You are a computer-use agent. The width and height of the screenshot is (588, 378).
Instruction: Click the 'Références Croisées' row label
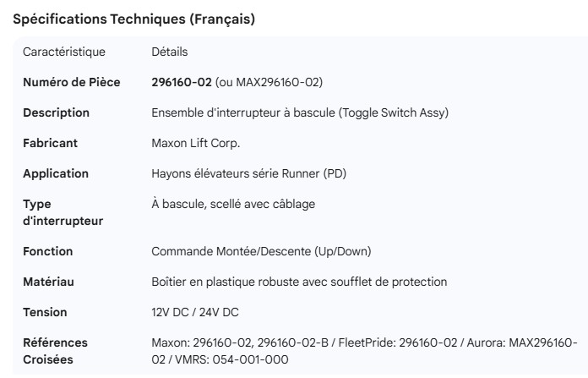tap(56, 351)
